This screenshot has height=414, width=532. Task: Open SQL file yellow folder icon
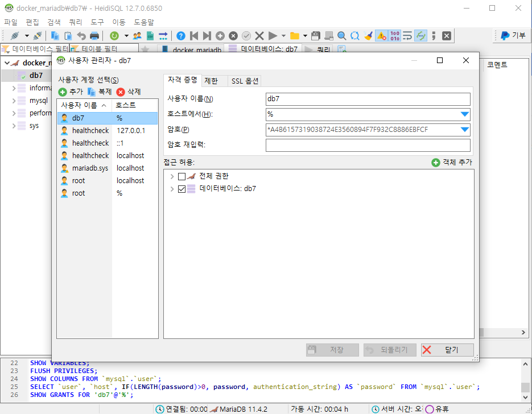(295, 36)
